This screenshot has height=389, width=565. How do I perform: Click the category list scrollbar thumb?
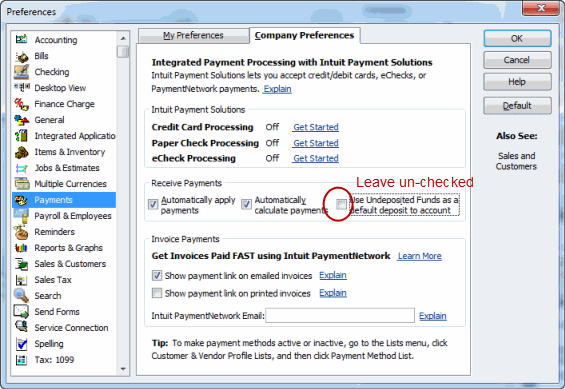pos(123,52)
